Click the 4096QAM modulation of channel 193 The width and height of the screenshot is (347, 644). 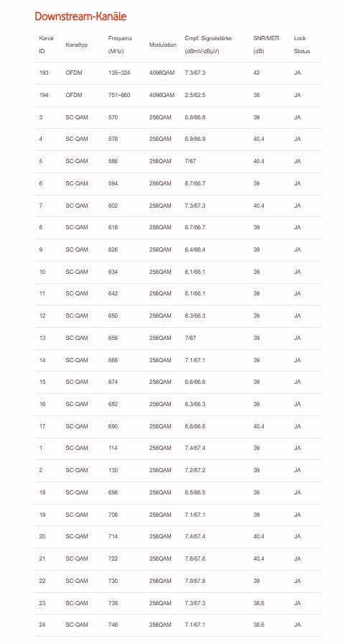coord(162,73)
